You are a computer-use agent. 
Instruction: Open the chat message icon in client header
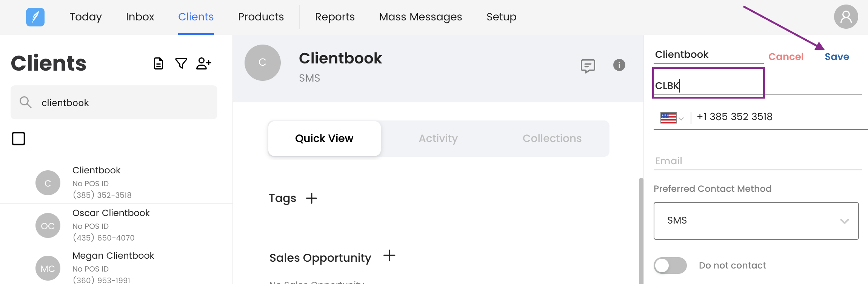pos(588,66)
